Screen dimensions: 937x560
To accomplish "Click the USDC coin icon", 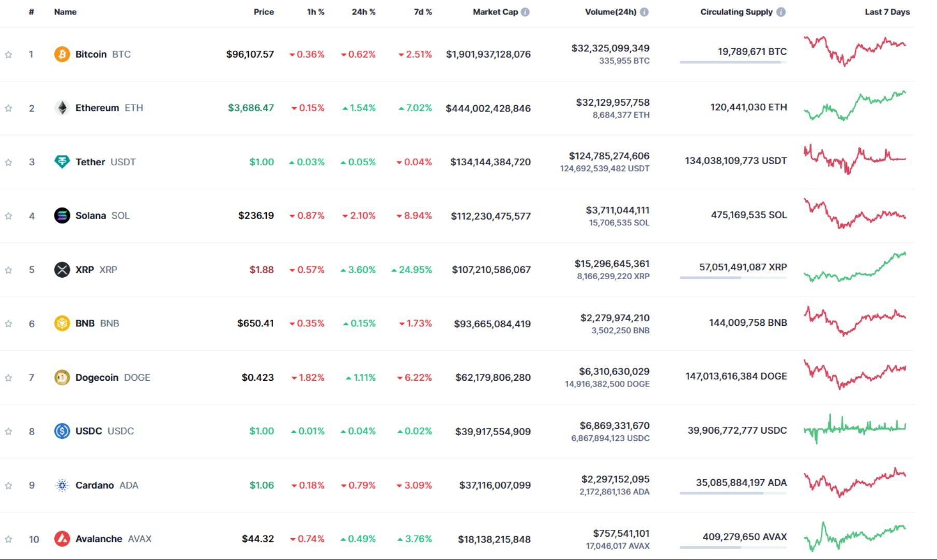I will click(x=62, y=430).
